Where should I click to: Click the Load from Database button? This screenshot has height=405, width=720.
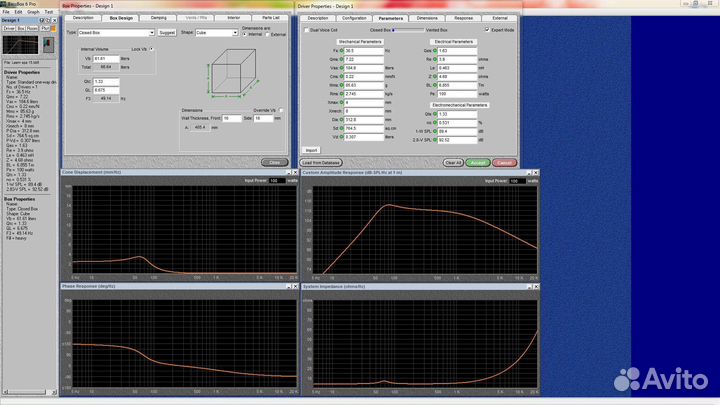pos(321,162)
